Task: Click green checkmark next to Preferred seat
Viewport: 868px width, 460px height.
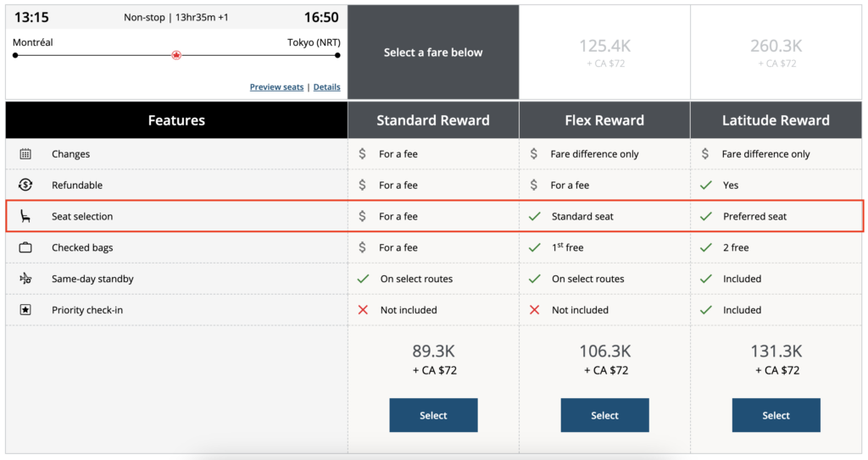Action: pos(706,216)
